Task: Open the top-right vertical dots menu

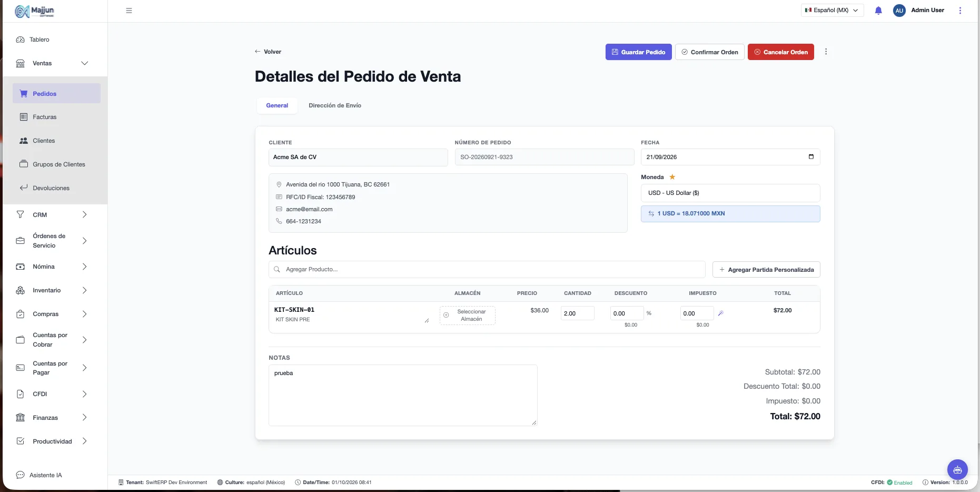Action: point(960,11)
